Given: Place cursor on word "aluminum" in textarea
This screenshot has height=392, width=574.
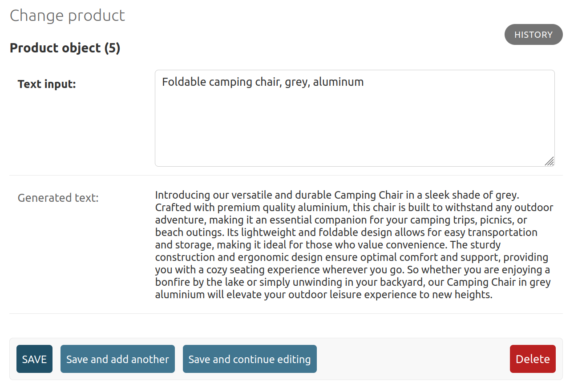Looking at the screenshot, I should point(338,82).
